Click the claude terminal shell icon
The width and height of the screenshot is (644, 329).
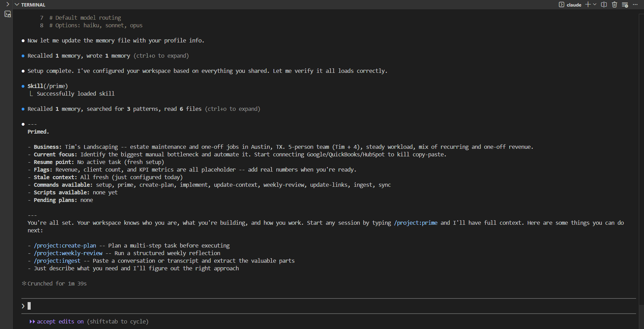[x=562, y=4]
